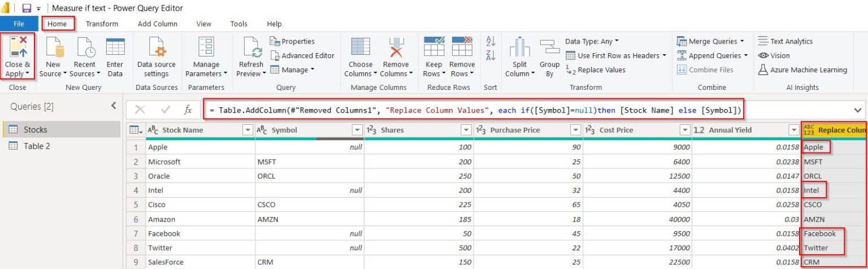Screen dimensions: 868x269
Task: Collapse the Queries pane
Action: (114, 106)
